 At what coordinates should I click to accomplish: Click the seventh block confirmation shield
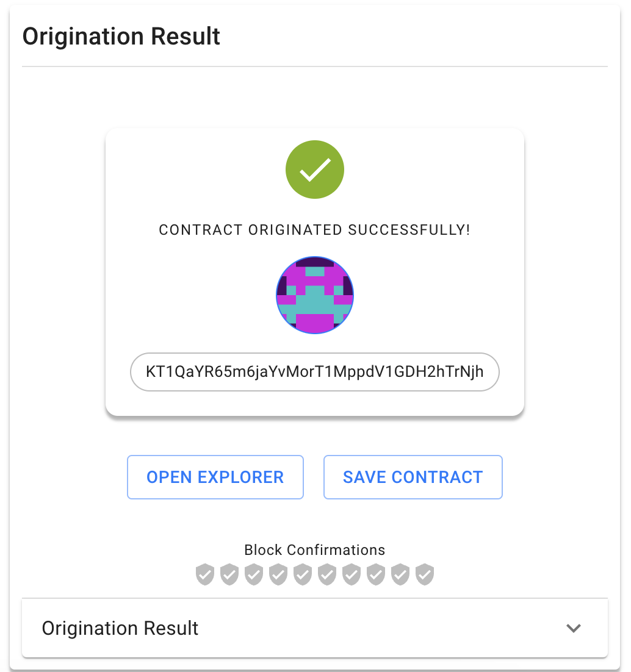click(352, 574)
